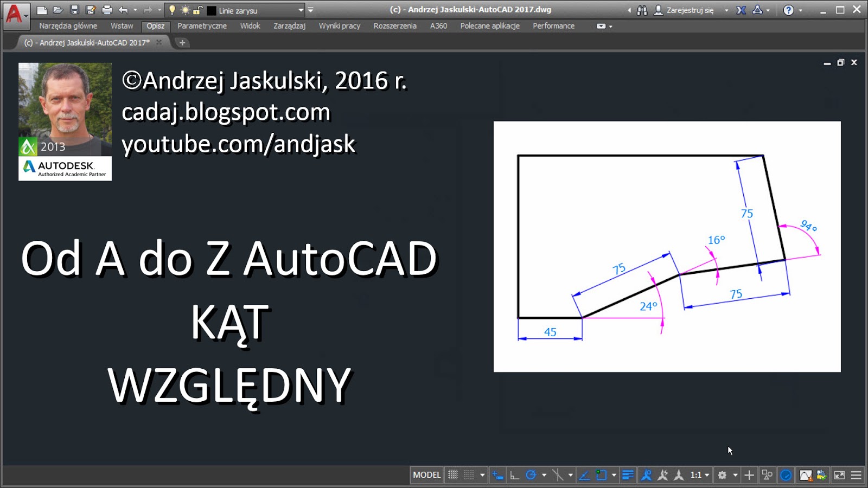The height and width of the screenshot is (488, 868).
Task: Select the Andrzej Jaskulski-AutoCAD 2017 file tab
Action: (87, 42)
